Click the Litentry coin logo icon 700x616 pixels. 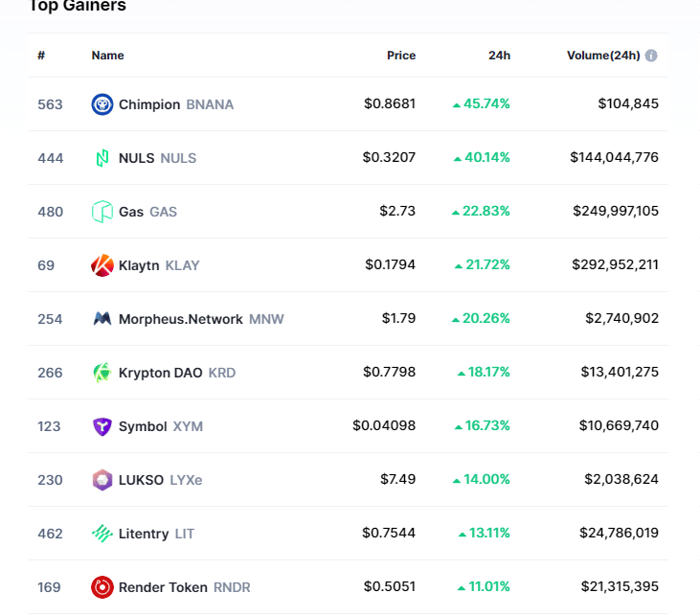tap(102, 534)
